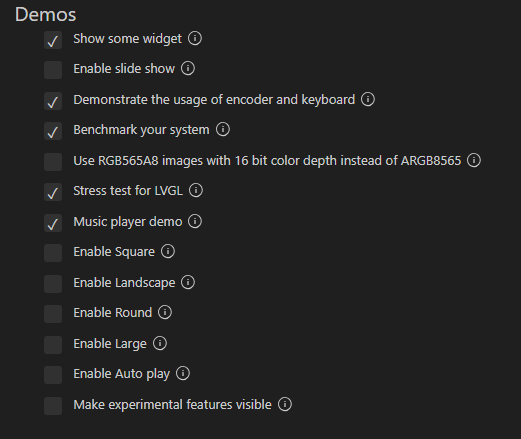Click info icon next to Enable slide show

coord(188,68)
